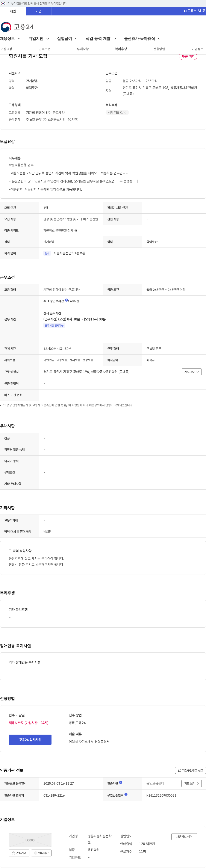Expand 지도 보기 in 근무 예정지 row
The height and width of the screenshot is (868, 206).
pos(191,372)
